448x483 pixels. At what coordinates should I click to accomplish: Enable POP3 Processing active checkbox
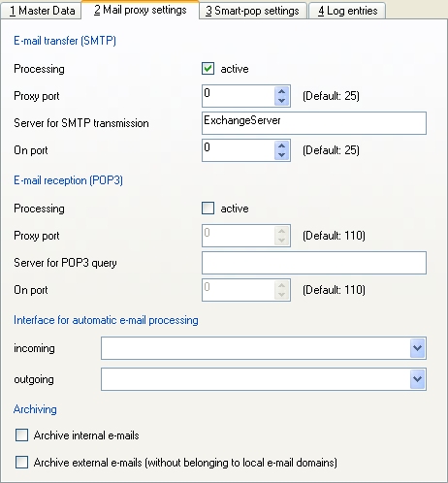coord(208,209)
